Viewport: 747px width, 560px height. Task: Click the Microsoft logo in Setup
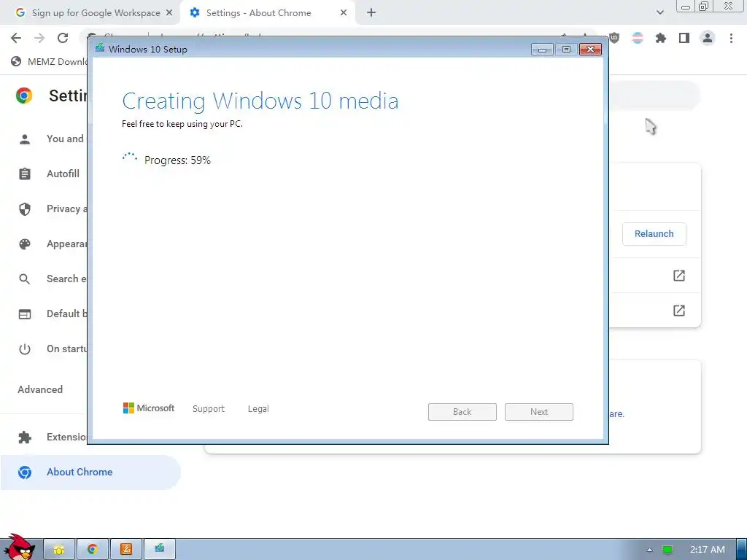click(149, 408)
